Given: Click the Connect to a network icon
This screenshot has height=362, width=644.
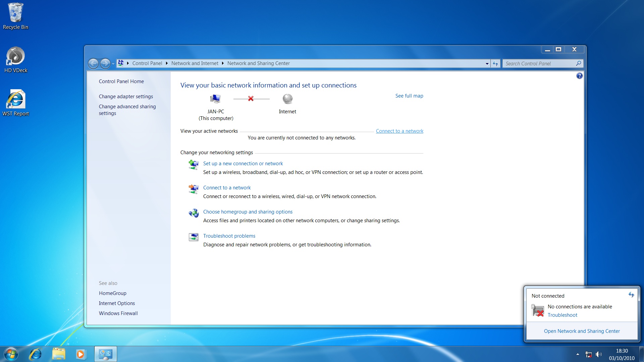Looking at the screenshot, I should (x=194, y=189).
